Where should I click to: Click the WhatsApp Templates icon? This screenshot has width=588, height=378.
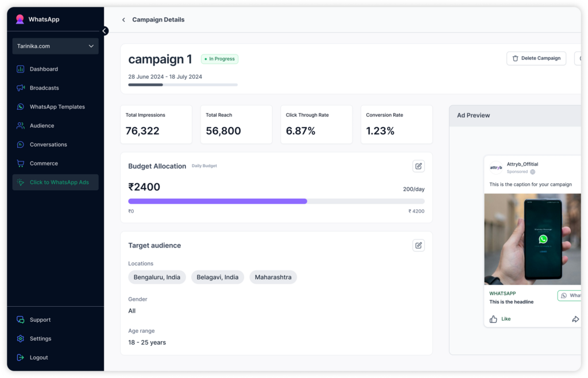[x=21, y=107]
